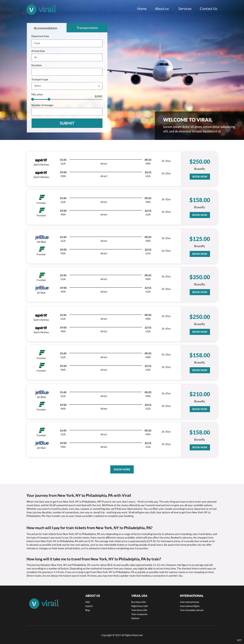The image size is (244, 644).
Task: Click the Virail logo in the footer
Action: pos(44,603)
